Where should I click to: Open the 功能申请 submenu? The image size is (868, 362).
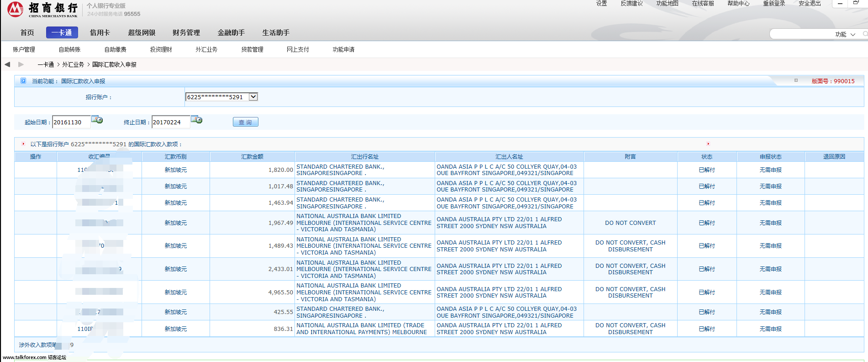click(x=344, y=49)
